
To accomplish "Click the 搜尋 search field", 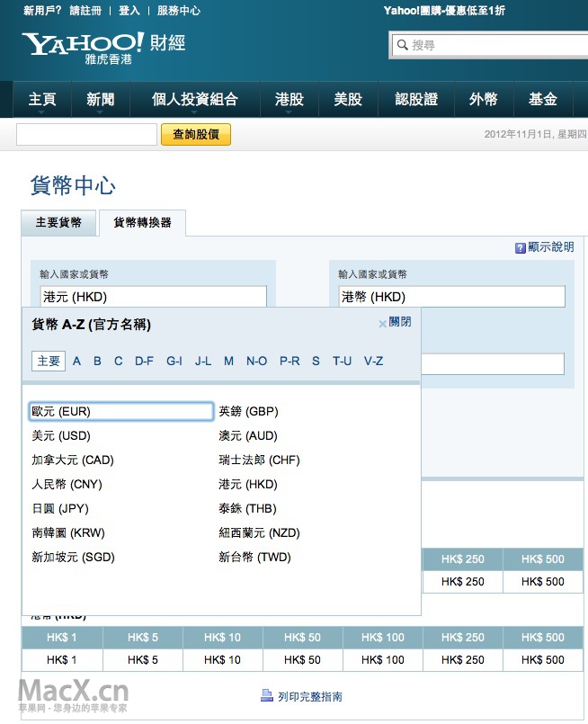I will [492, 45].
